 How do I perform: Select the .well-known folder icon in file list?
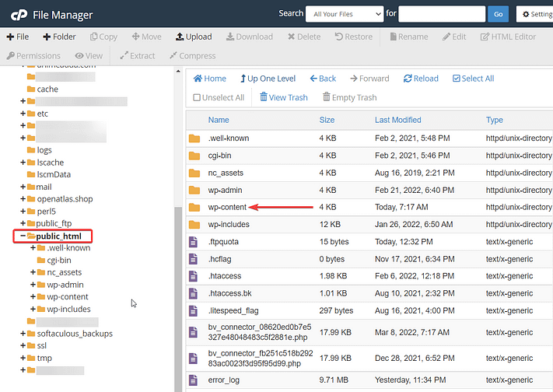[194, 138]
